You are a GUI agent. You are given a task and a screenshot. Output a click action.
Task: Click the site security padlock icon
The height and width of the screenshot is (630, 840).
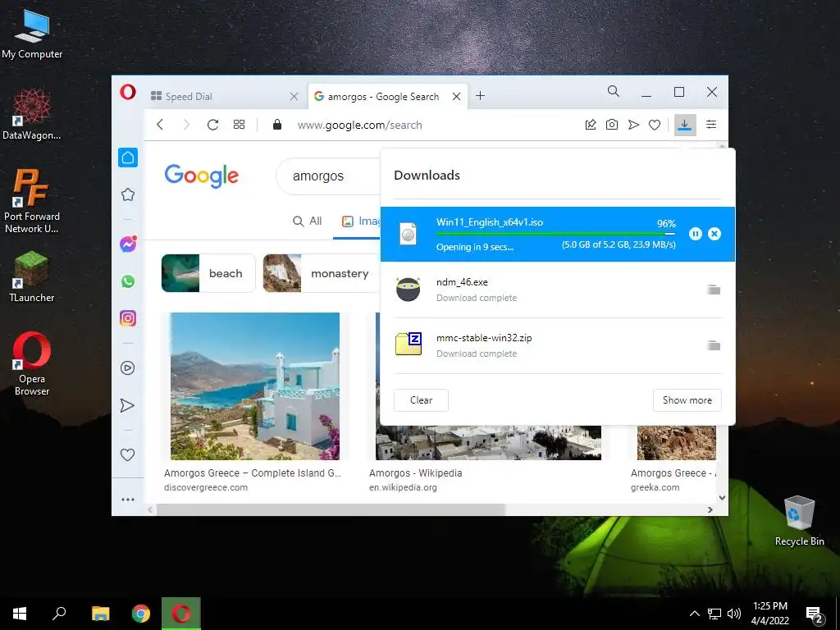277,125
